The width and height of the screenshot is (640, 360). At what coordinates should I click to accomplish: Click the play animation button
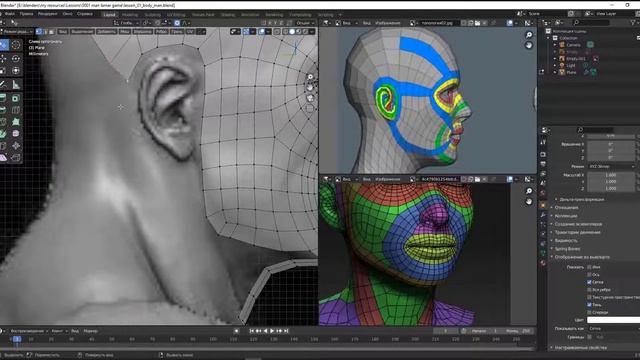272,331
